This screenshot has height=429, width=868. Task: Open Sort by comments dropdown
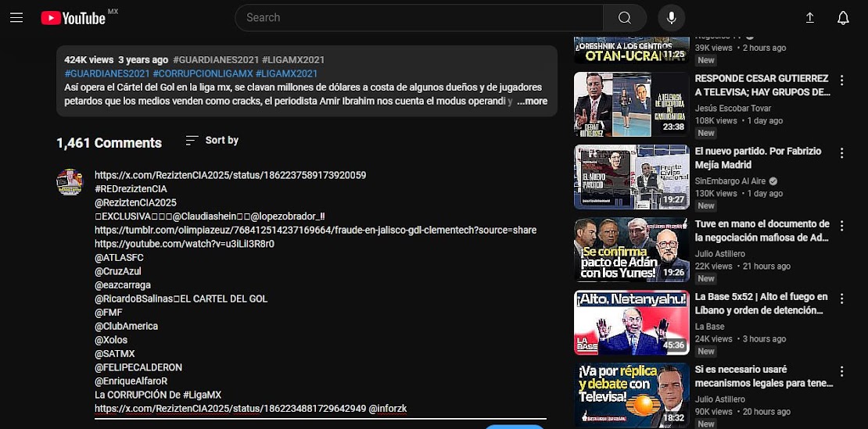tap(212, 141)
